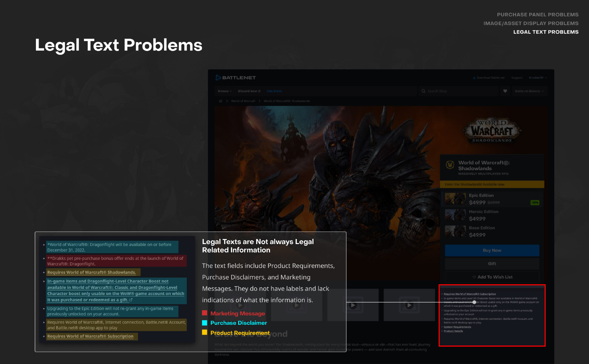Screen dimensions: 589x364
Task: Click 'Legal Texts are Not always Legal' heading
Action: coord(258,246)
